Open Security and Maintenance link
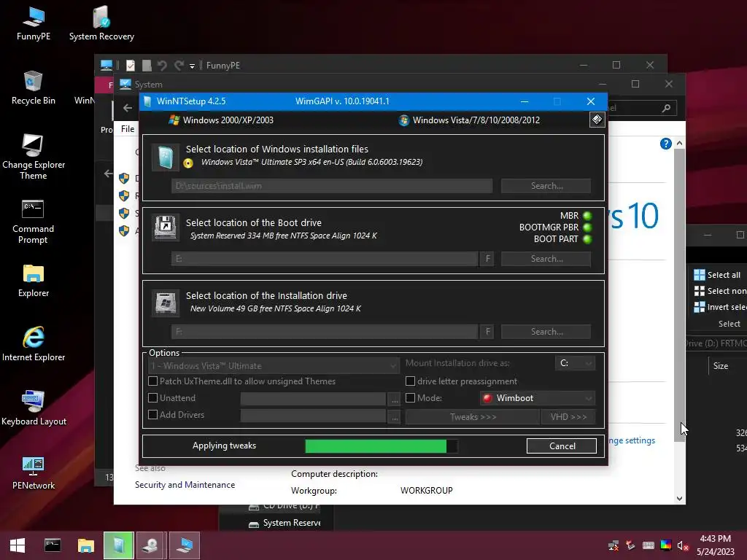This screenshot has width=747, height=560. pyautogui.click(x=185, y=485)
